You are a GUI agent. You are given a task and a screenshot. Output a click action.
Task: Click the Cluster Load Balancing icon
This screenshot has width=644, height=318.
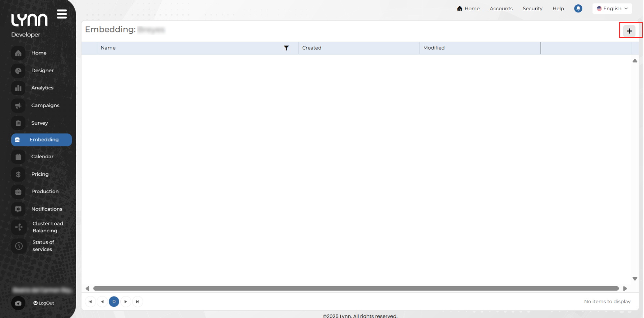click(x=19, y=227)
